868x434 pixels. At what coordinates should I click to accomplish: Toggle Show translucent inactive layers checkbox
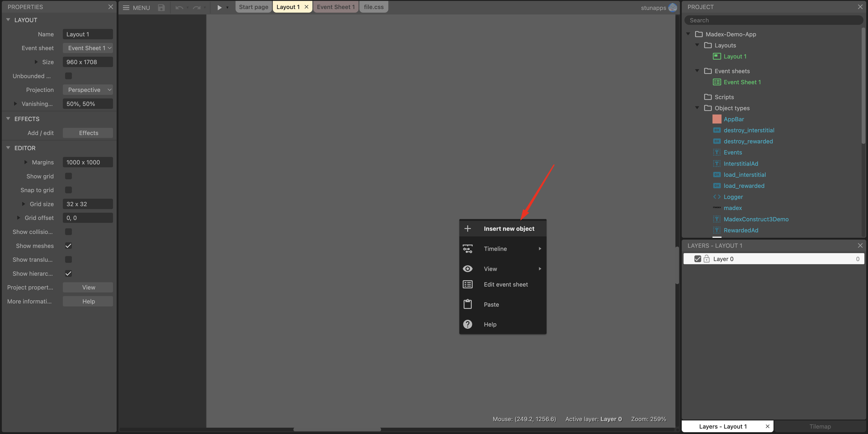click(x=68, y=260)
